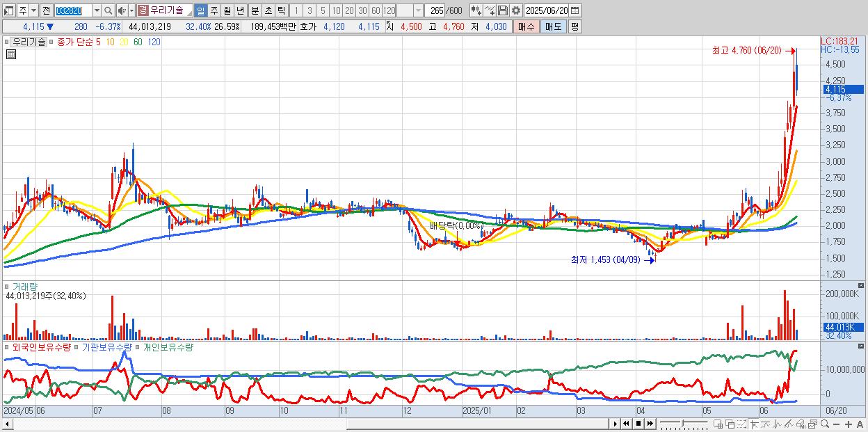Open chart settings gear icon

pos(516,10)
